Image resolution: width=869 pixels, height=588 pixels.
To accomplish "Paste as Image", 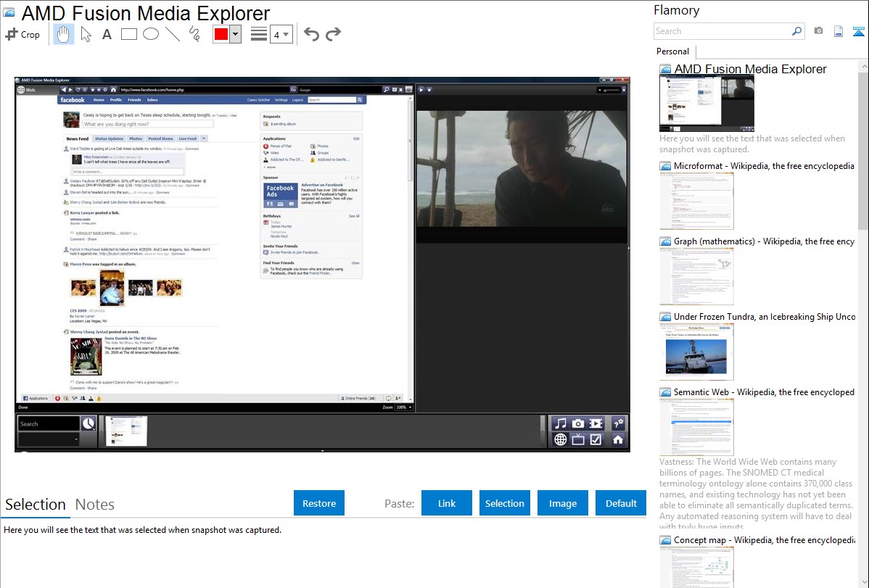I will [563, 503].
